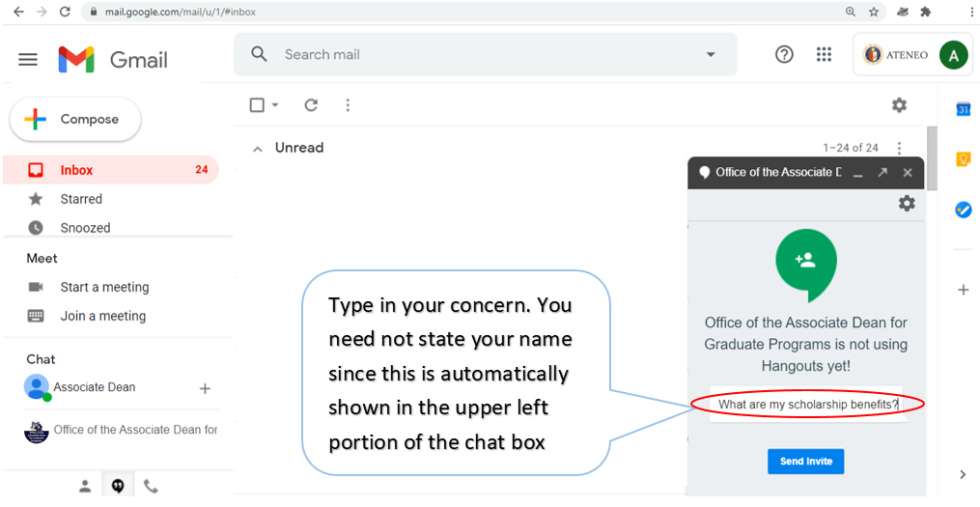Open Google Tasks side panel
The width and height of the screenshot is (980, 507).
[x=964, y=210]
